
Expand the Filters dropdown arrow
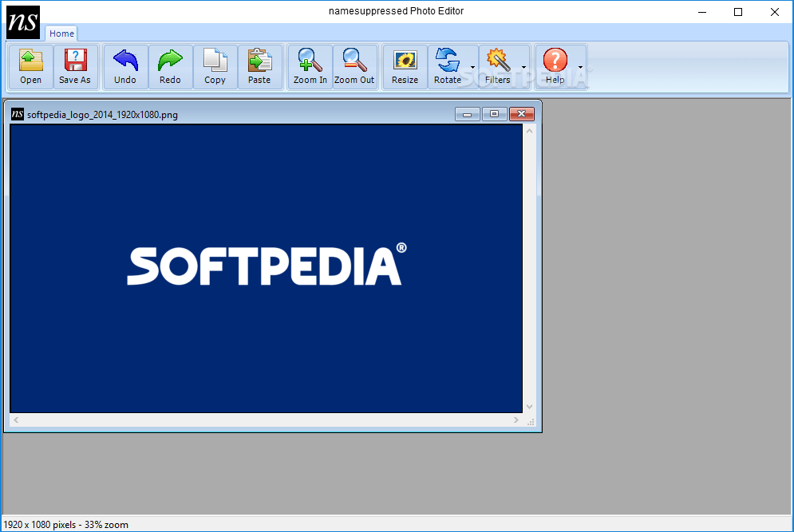pyautogui.click(x=523, y=67)
